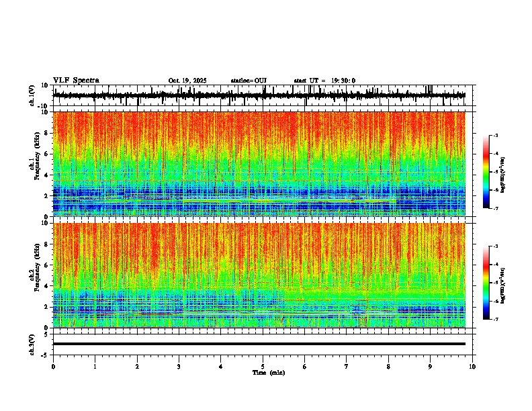Click the ch.2 colorbar "log(PSD)(V²/Hz)" label
The width and height of the screenshot is (532, 411).
[x=502, y=285]
